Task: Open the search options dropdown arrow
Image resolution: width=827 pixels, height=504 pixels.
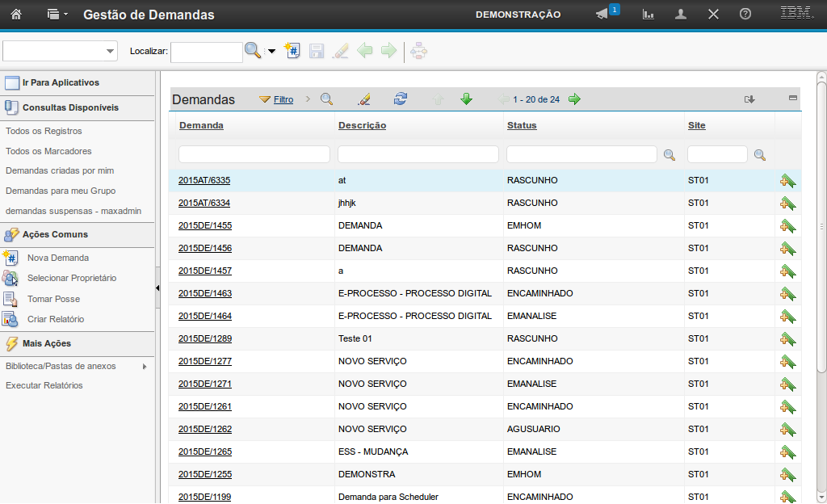Action: (x=271, y=52)
